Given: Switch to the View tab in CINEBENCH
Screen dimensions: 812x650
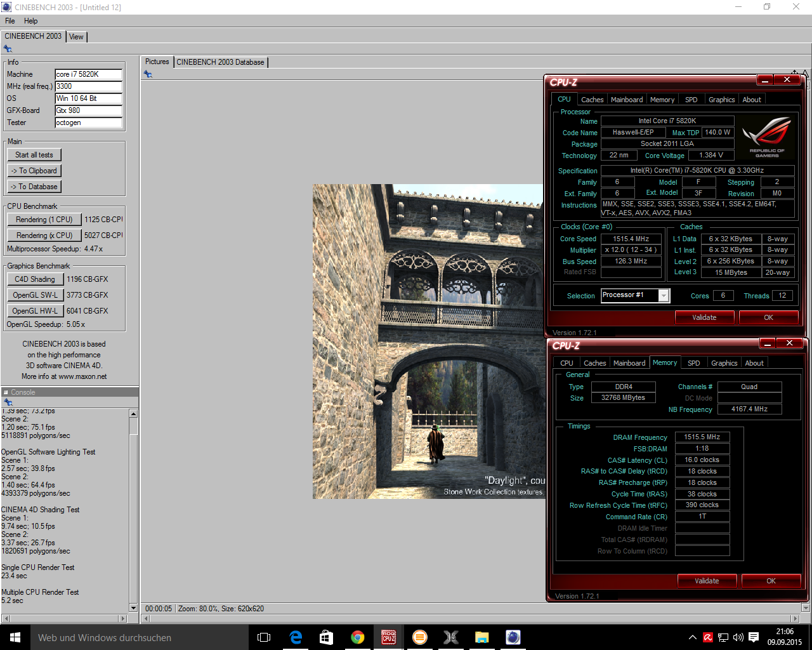Looking at the screenshot, I should click(x=76, y=37).
